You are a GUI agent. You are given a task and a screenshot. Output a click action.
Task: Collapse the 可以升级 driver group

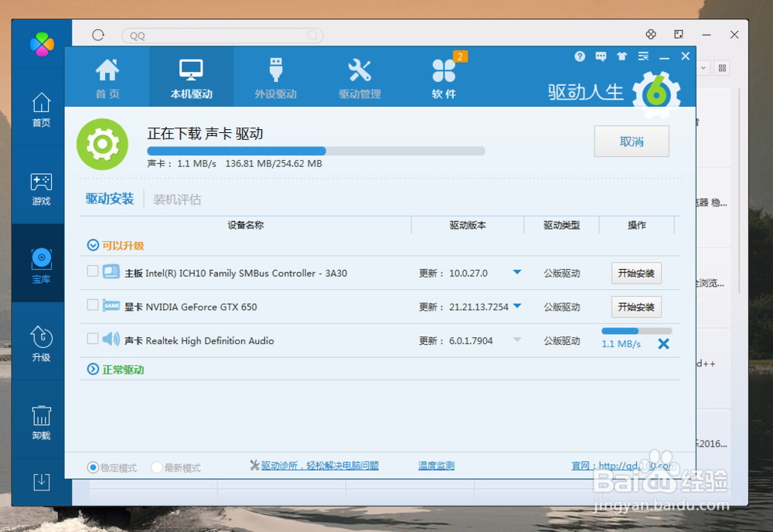94,245
